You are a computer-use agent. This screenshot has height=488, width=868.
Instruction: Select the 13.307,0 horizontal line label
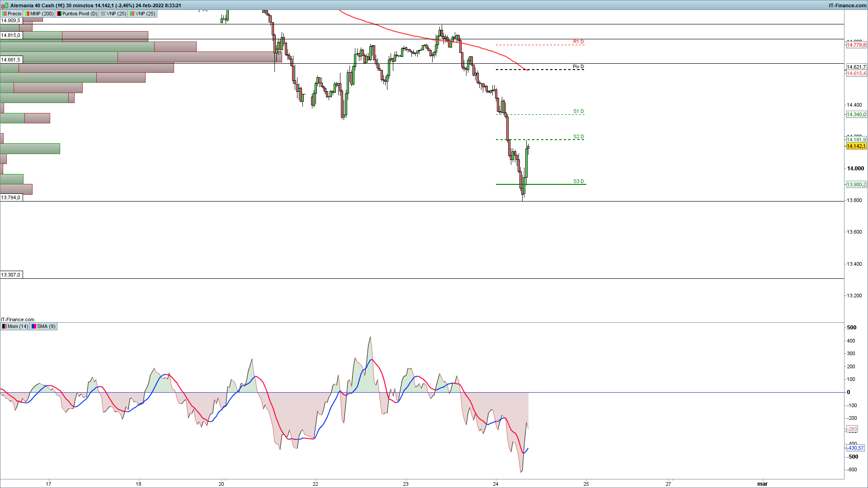point(11,275)
